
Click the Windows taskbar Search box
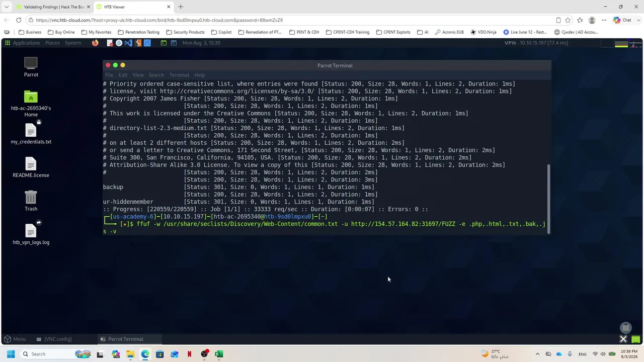(55, 354)
